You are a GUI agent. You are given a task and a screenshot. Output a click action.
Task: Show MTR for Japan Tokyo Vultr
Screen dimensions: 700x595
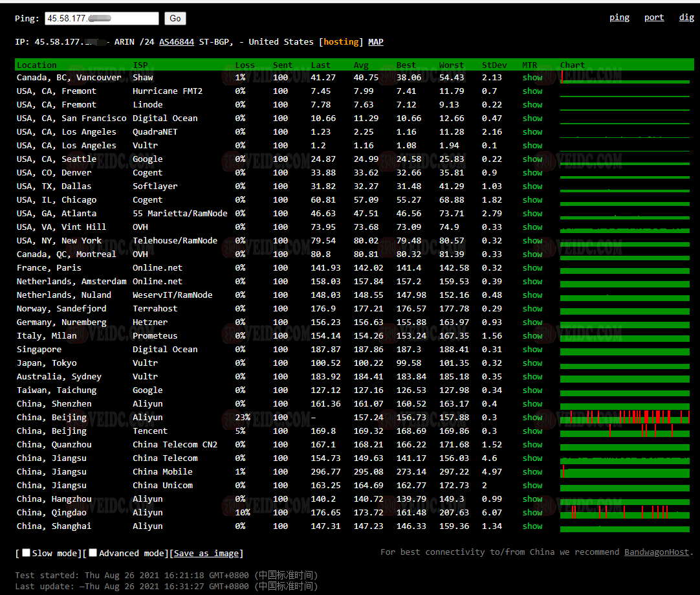tap(532, 363)
